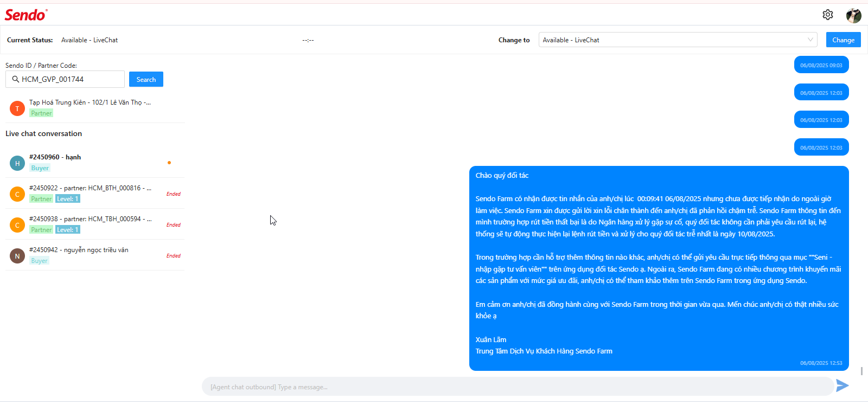Click Ended status of conversation #2450938
Image resolution: width=868 pixels, height=405 pixels.
click(174, 224)
